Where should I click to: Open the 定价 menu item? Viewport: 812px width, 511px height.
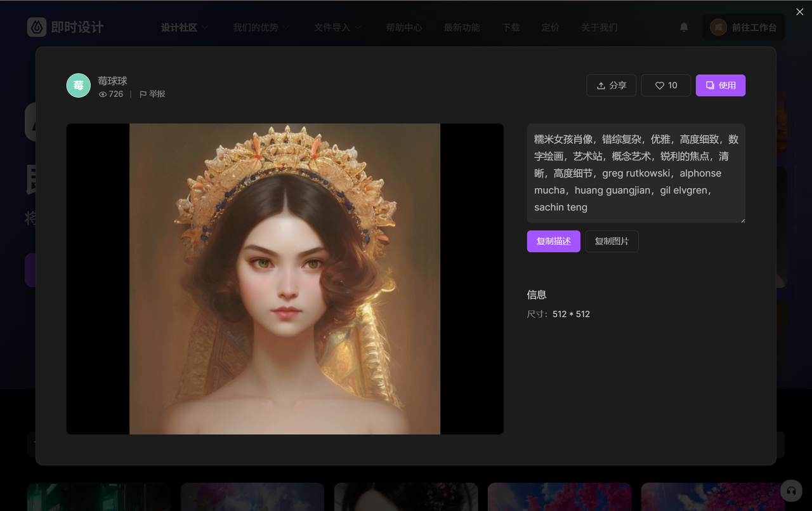point(551,27)
